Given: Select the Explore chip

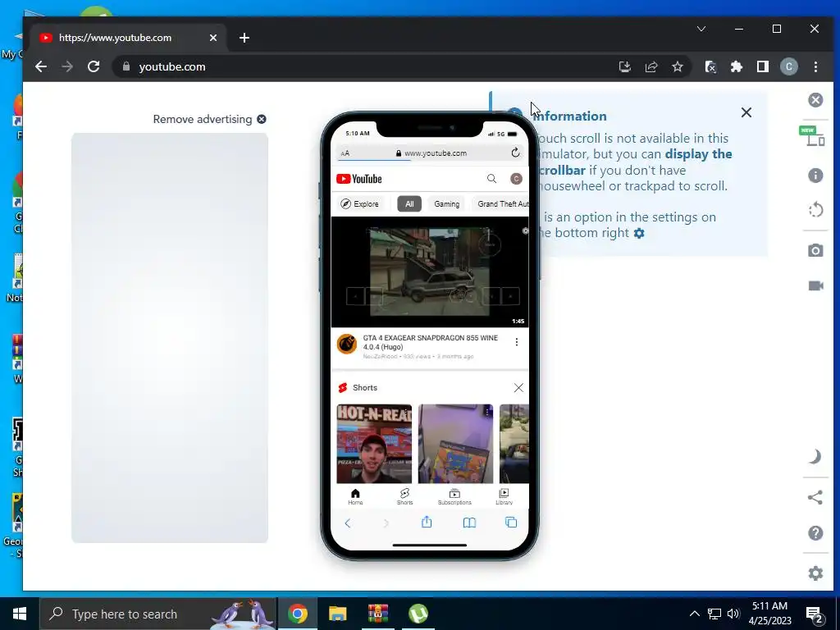Looking at the screenshot, I should [360, 204].
